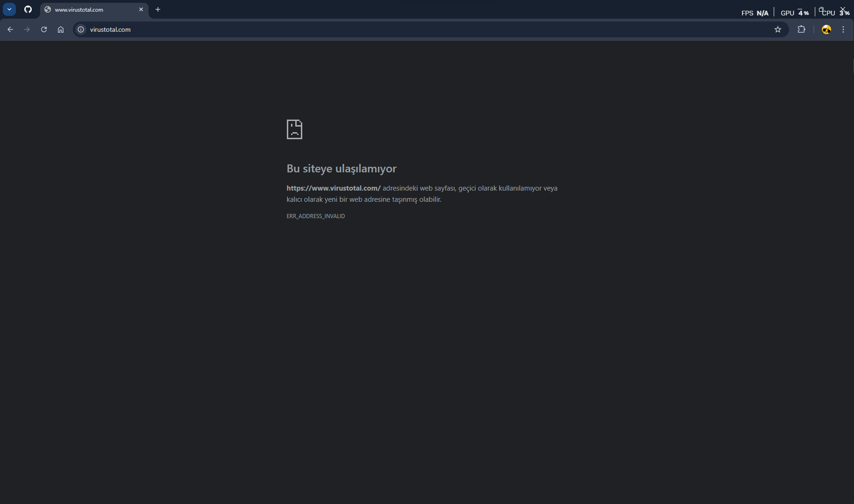
Task: Click the profile avatar in the toolbar
Action: pyautogui.click(x=826, y=29)
